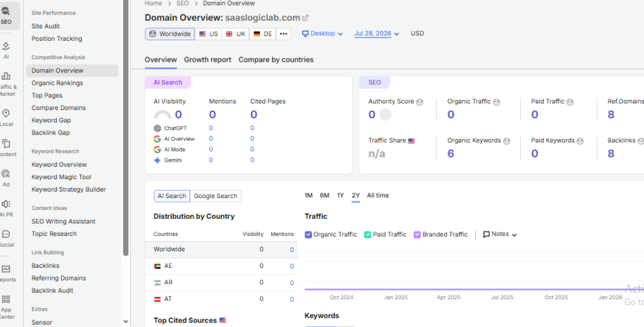Viewport: 644px width, 327px height.
Task: Click US flag beside Traffic Share
Action: pyautogui.click(x=411, y=141)
